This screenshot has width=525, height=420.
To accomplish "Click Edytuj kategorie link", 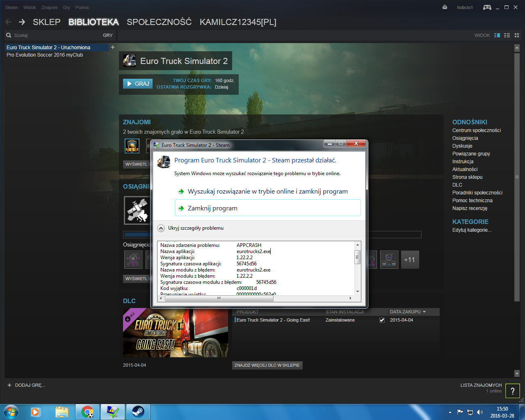I will coord(472,230).
